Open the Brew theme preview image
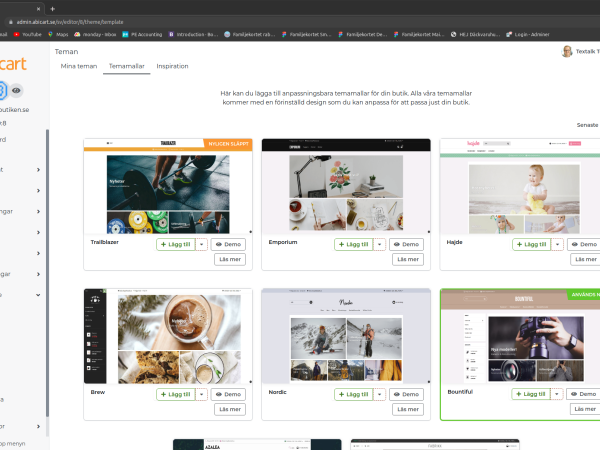The height and width of the screenshot is (450, 600). coord(168,336)
